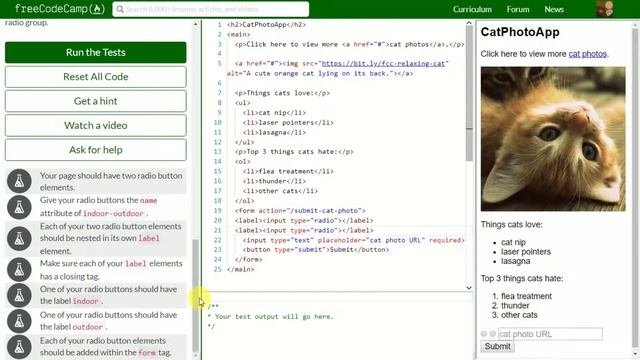Click flask icon for label closing tag test

19,269
